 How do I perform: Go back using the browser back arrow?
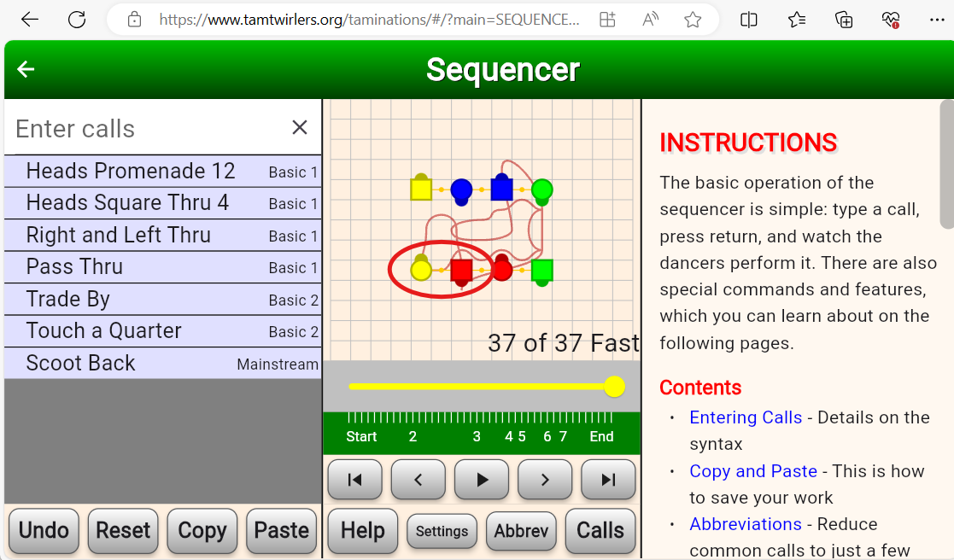pyautogui.click(x=29, y=20)
